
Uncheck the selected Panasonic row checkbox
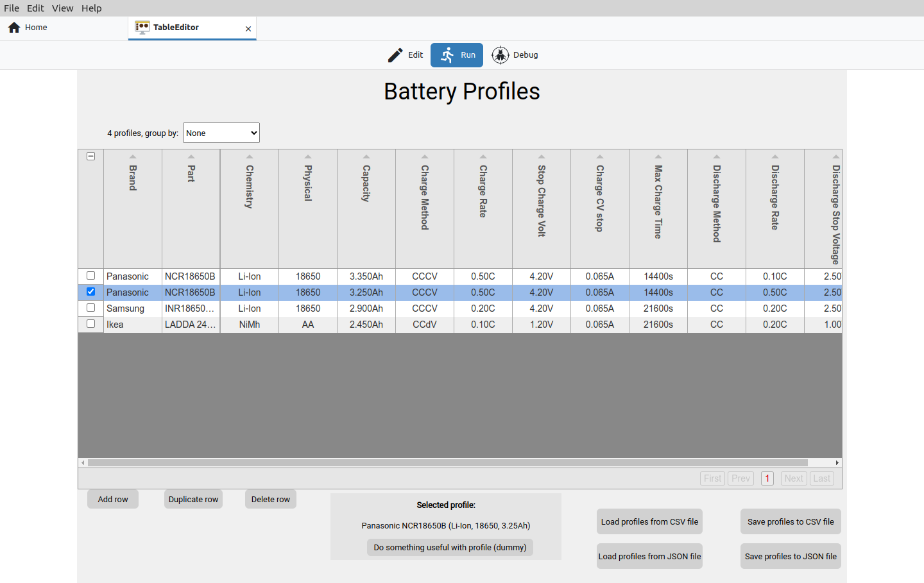click(x=91, y=292)
